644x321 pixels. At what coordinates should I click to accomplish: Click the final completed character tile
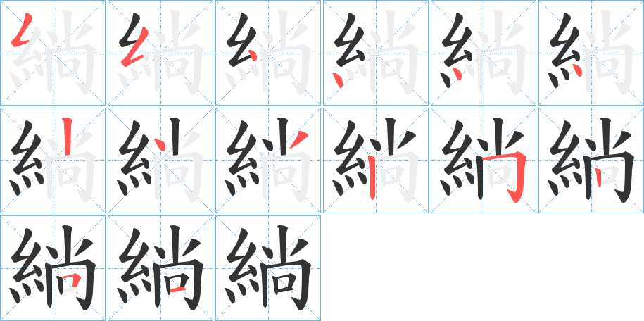coord(268,268)
